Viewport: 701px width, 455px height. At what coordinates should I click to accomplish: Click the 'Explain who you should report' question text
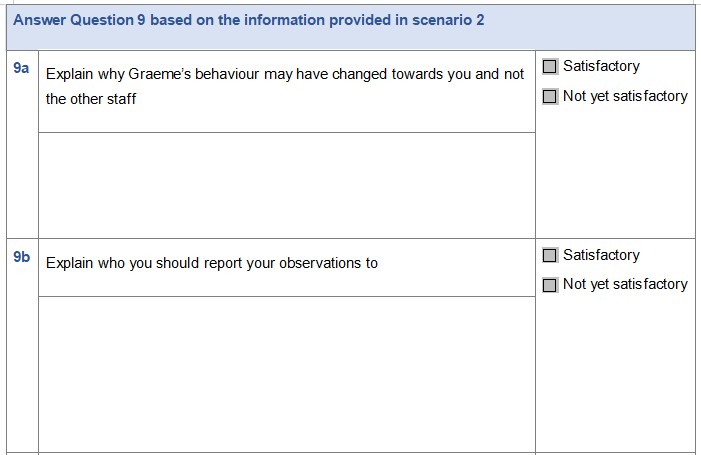[x=212, y=264]
